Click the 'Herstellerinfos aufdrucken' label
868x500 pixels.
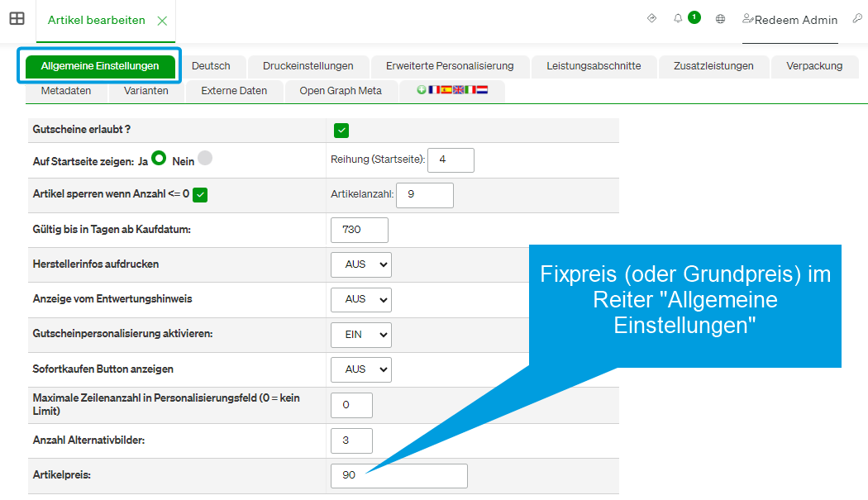click(96, 264)
